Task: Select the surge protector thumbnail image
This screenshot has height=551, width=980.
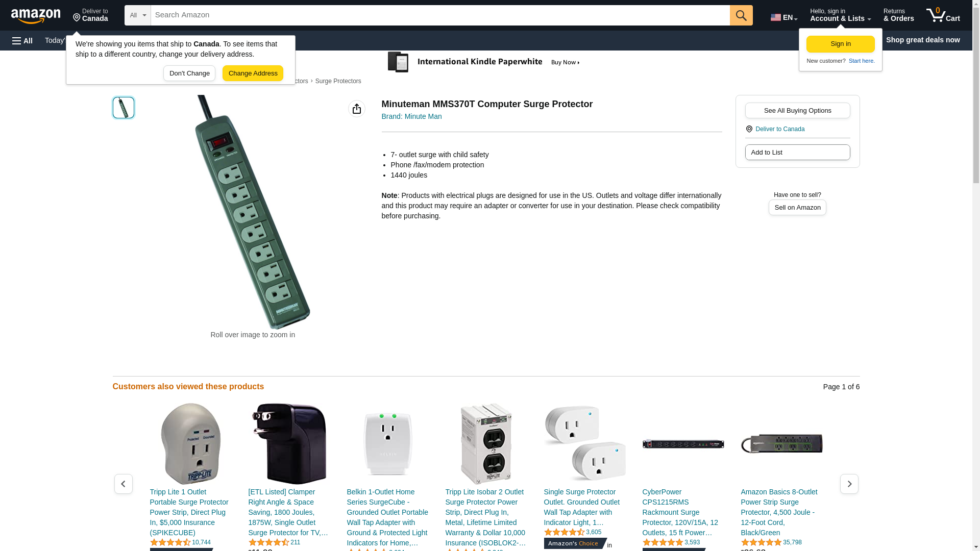Action: (124, 108)
